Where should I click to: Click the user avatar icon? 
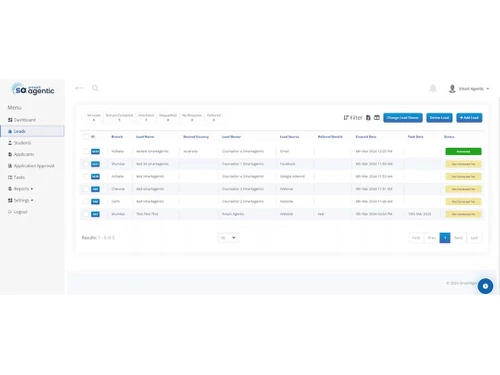452,89
